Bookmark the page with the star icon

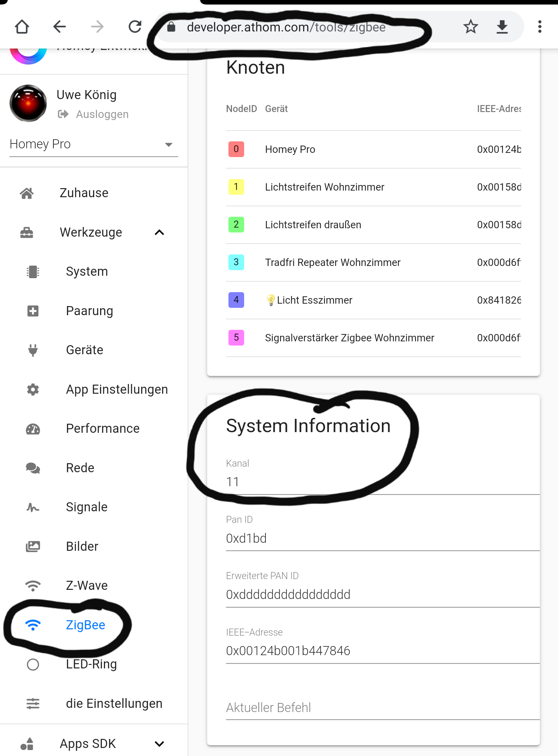point(470,27)
